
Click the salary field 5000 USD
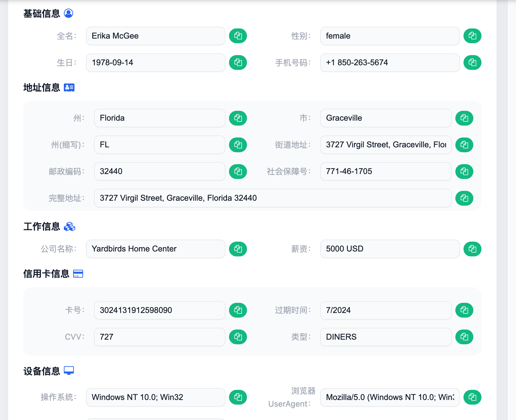point(390,249)
